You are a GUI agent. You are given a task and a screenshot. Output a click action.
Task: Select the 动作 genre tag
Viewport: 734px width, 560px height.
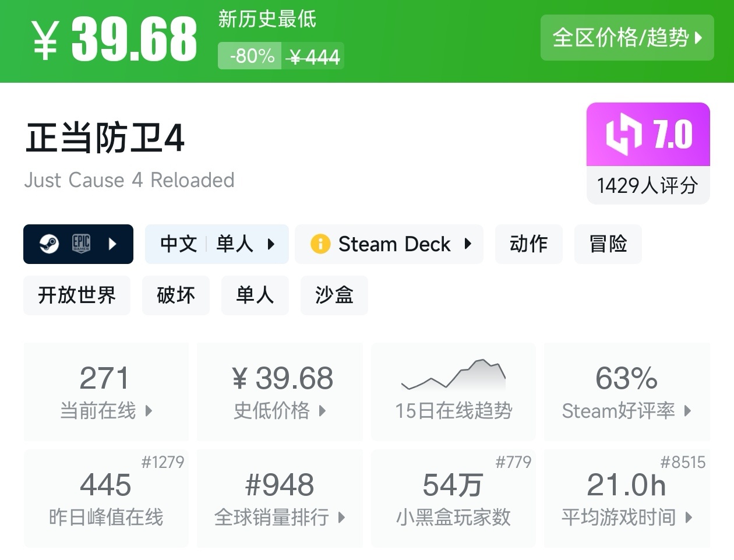(x=528, y=244)
